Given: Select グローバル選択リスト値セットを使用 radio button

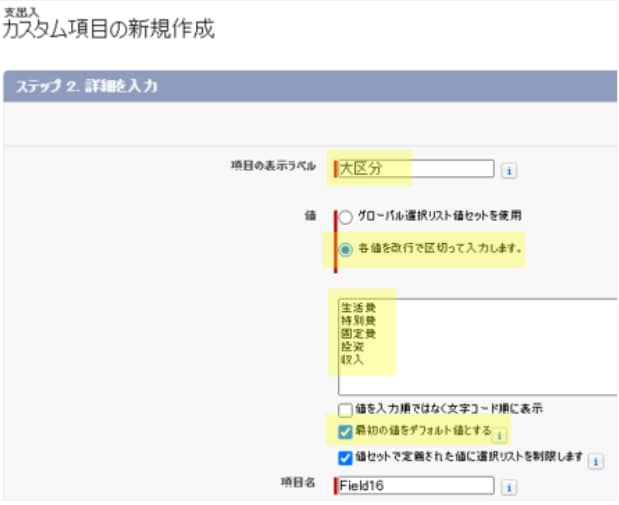Looking at the screenshot, I should (345, 217).
